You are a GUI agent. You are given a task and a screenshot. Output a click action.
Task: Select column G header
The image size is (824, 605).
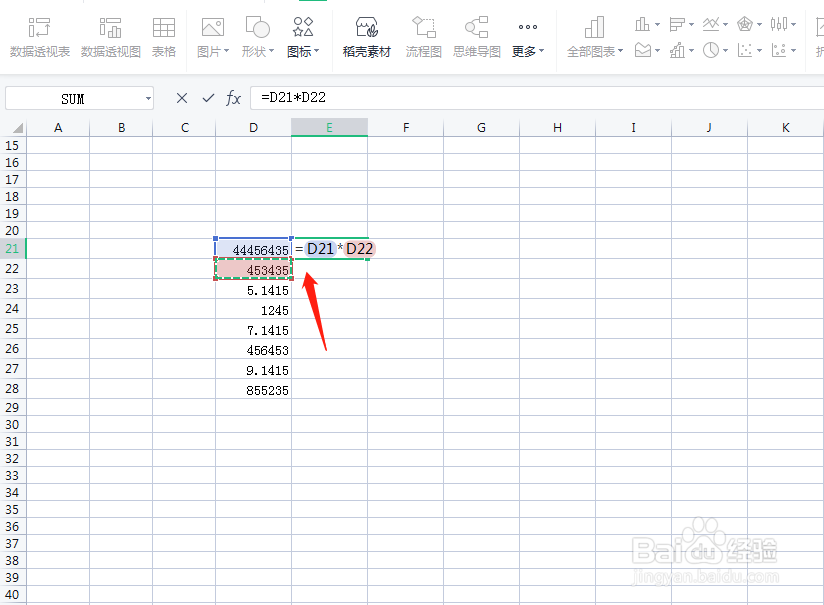click(x=481, y=128)
